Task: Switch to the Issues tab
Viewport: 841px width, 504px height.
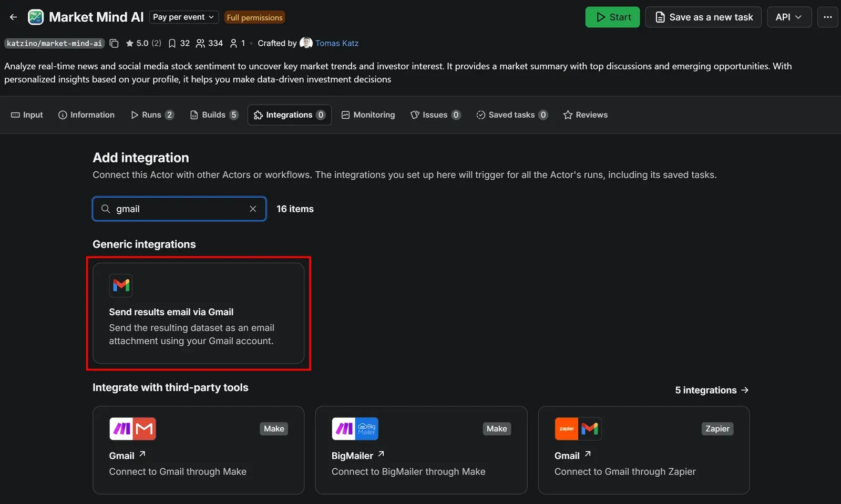Action: pyautogui.click(x=435, y=115)
